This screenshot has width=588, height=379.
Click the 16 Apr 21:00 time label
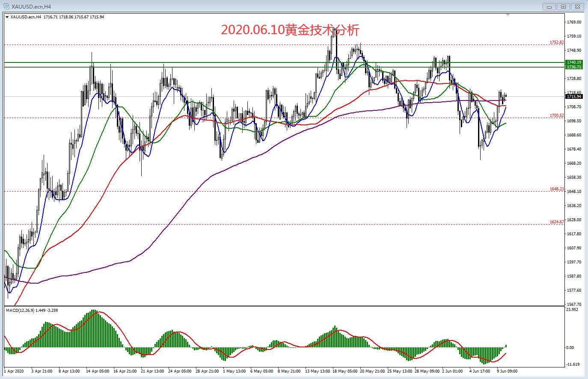(x=125, y=371)
